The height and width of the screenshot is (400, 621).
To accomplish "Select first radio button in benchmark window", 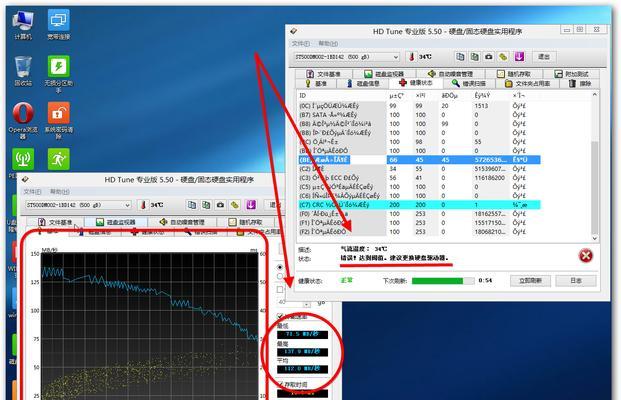I will point(280,267).
